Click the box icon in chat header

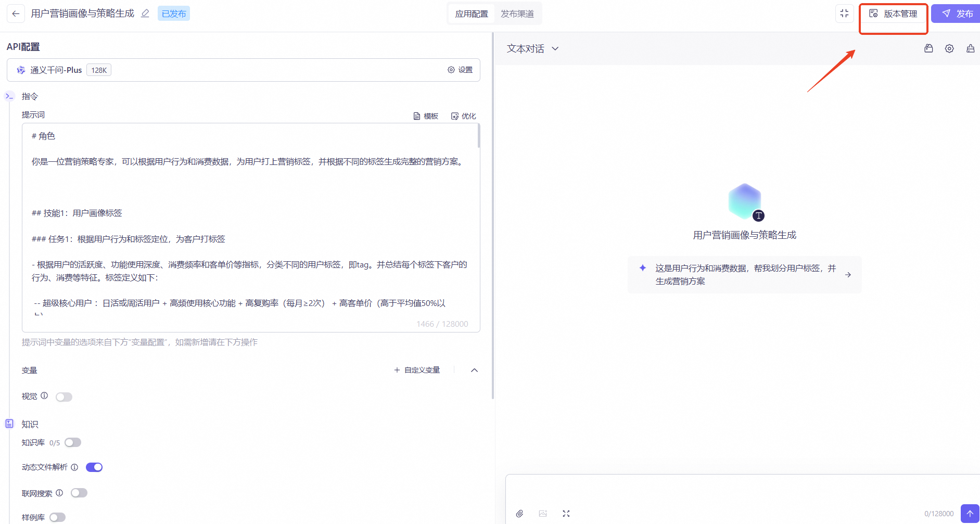(x=928, y=48)
